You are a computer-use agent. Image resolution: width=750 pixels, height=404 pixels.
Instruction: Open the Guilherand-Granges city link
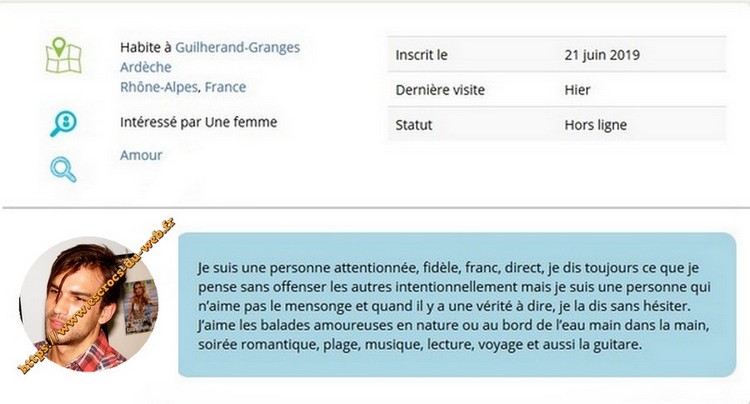(x=237, y=47)
